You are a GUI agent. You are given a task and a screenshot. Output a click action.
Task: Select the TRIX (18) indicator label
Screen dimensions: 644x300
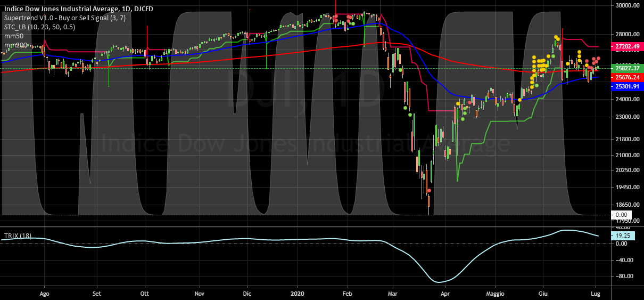tap(18, 235)
